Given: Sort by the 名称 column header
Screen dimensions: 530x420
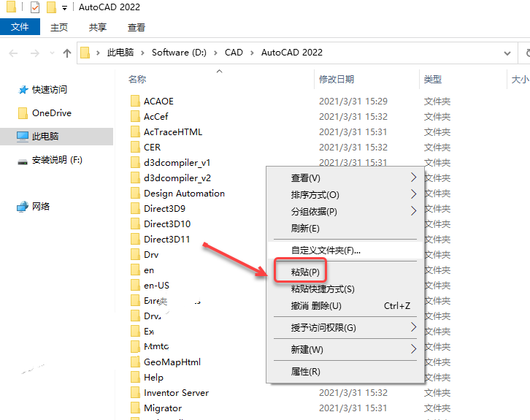Looking at the screenshot, I should coord(137,79).
